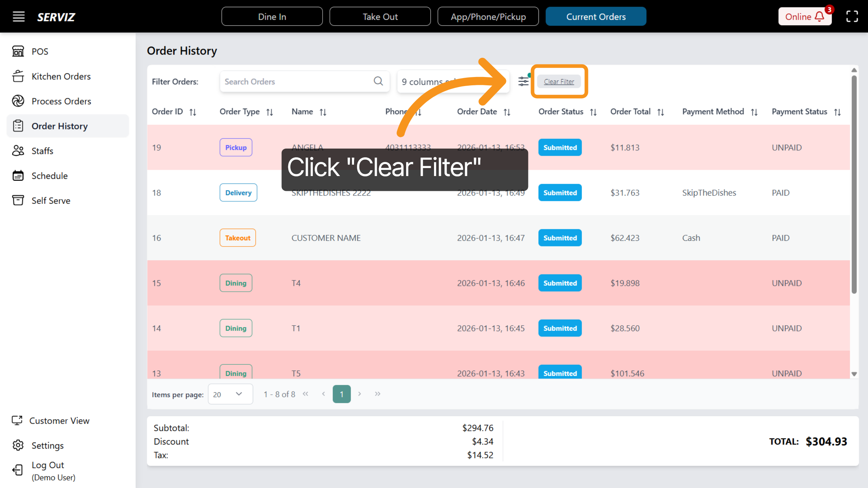The height and width of the screenshot is (488, 868).
Task: Open Process Orders in sidebar
Action: pos(61,101)
